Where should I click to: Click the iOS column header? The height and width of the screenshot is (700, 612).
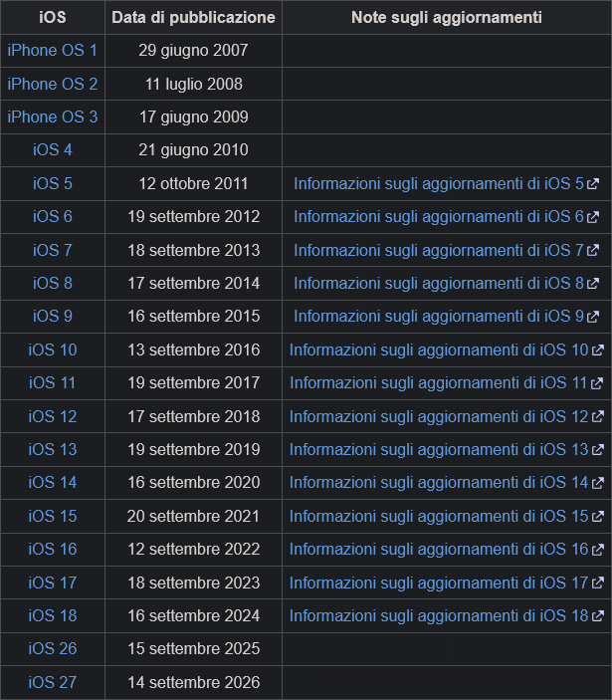click(53, 17)
